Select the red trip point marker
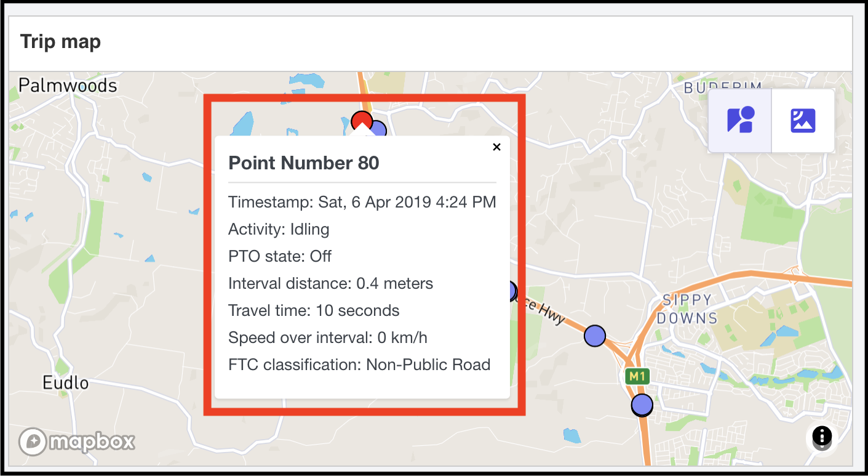Viewport: 868px width, 476px height. (361, 119)
